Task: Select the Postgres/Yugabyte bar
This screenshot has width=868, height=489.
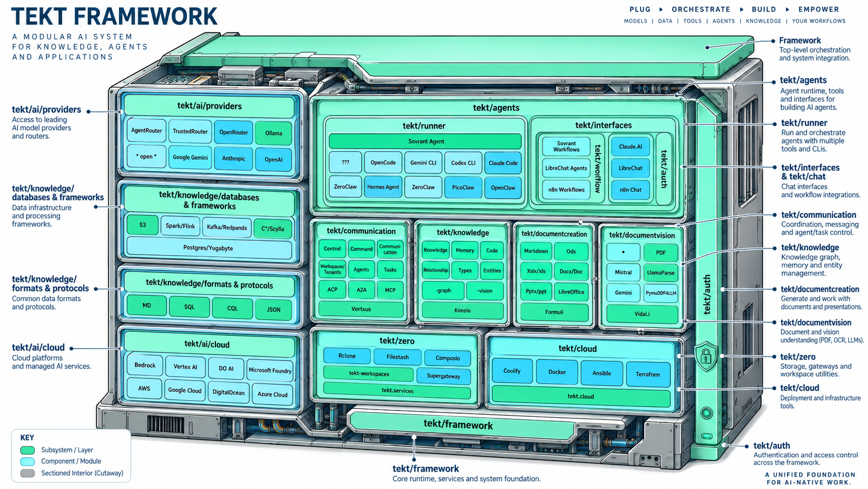Action: click(208, 248)
